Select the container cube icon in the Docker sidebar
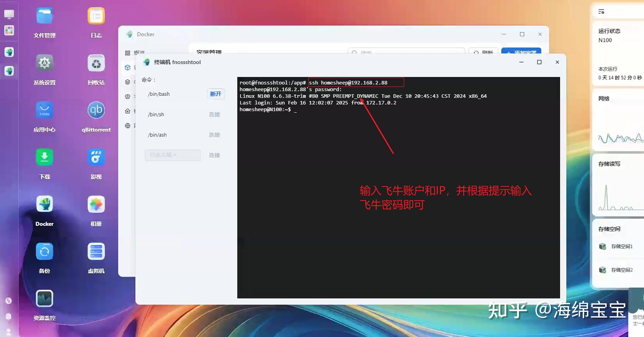Image resolution: width=644 pixels, height=337 pixels. pos(127,67)
